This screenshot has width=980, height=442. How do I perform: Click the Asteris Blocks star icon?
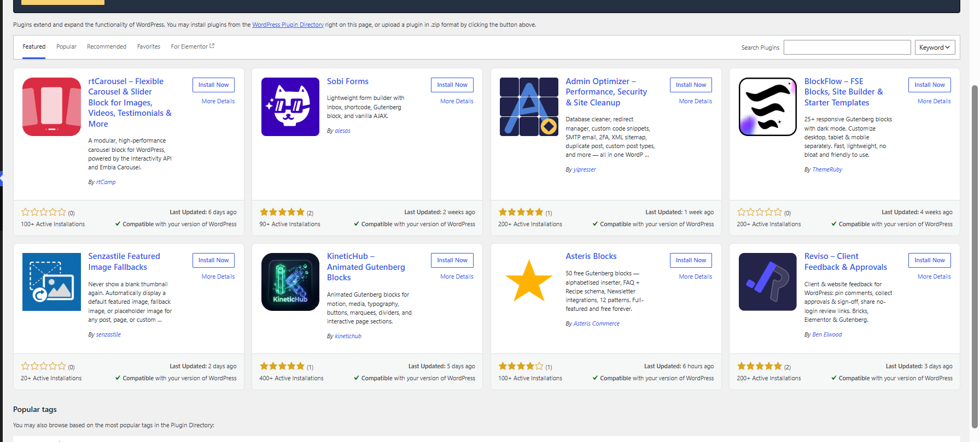529,281
